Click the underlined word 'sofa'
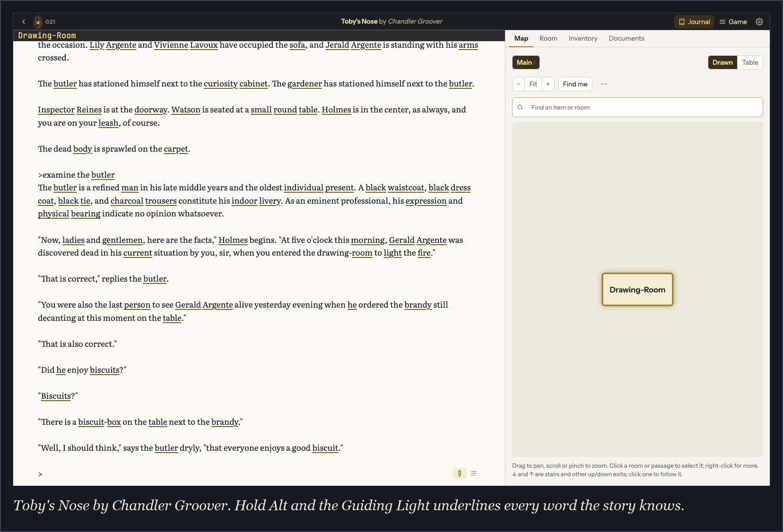783x532 pixels. point(297,45)
